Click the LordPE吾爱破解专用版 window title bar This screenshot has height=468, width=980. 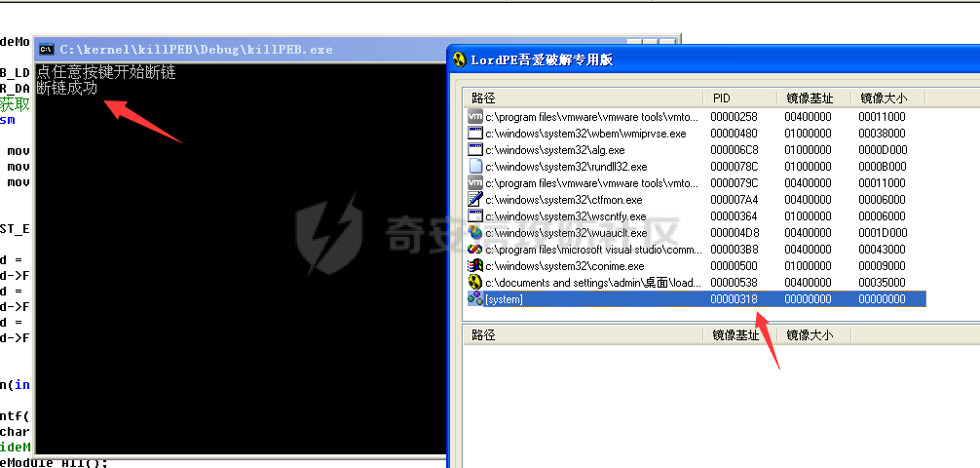(x=713, y=60)
